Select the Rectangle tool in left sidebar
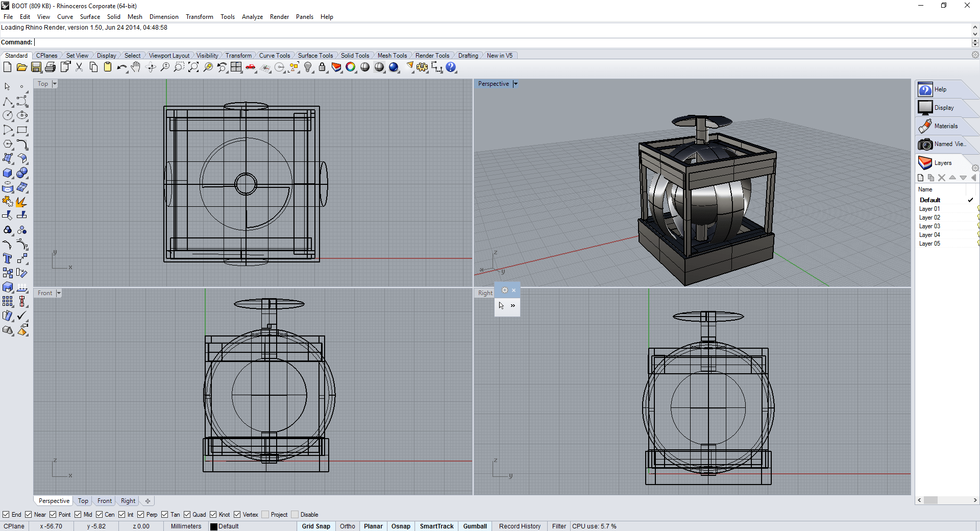The width and height of the screenshot is (980, 531). pyautogui.click(x=22, y=130)
